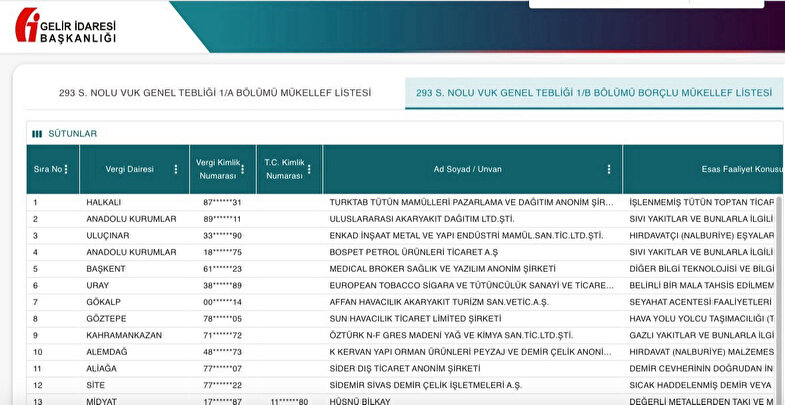
Task: Click the SİTE tax office cell
Action: (x=95, y=385)
